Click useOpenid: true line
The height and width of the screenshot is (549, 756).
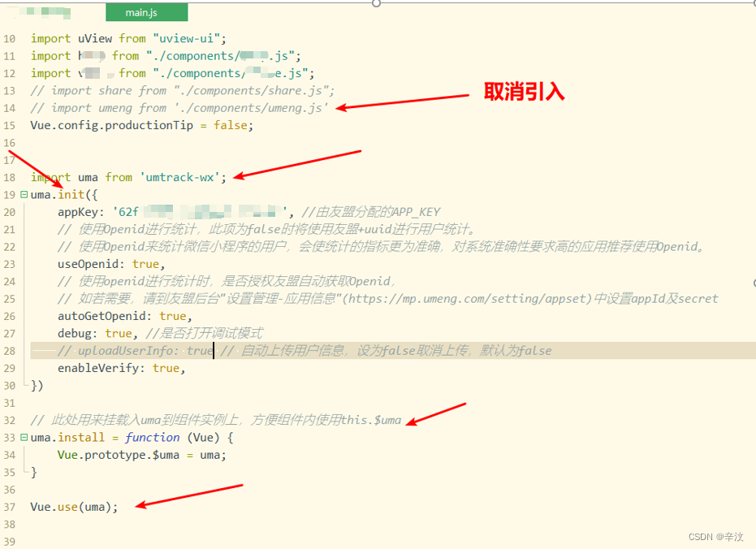click(x=111, y=264)
